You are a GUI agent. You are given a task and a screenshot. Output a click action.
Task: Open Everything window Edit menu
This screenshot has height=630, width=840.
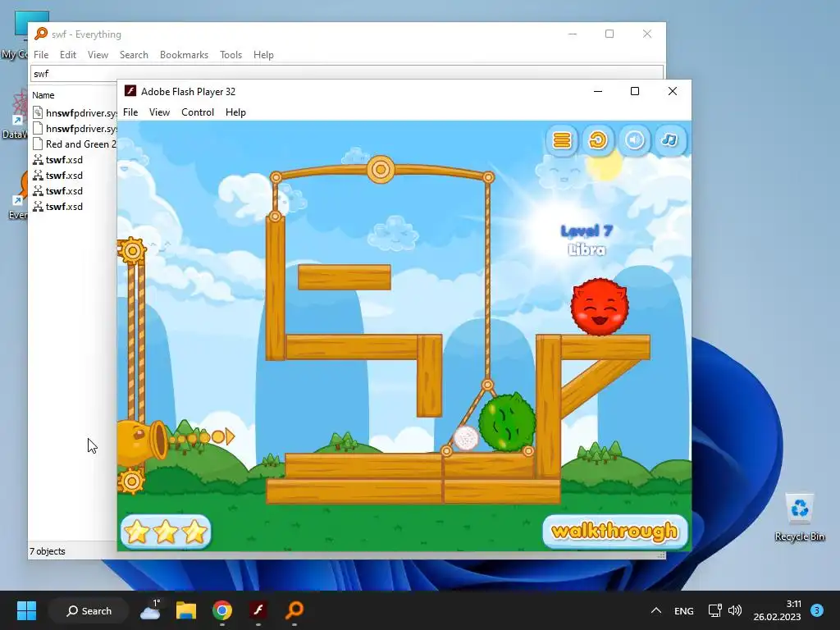[x=67, y=55]
